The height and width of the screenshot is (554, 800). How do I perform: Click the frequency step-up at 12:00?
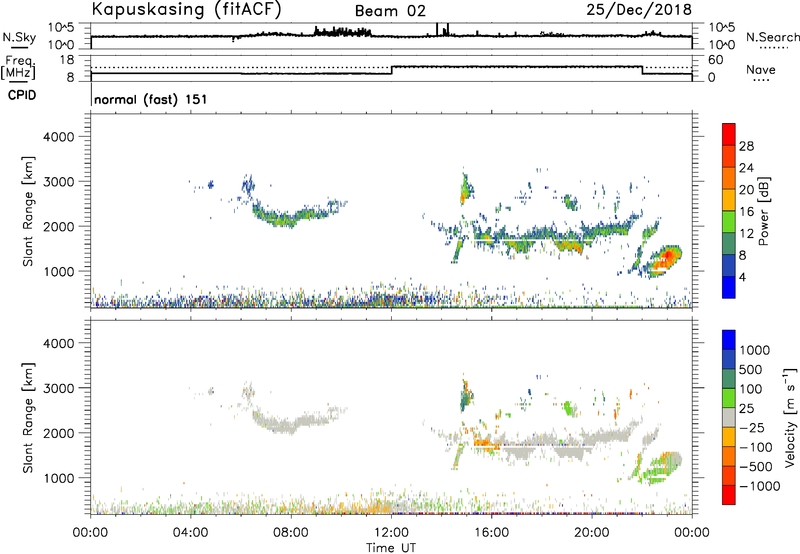point(392,70)
